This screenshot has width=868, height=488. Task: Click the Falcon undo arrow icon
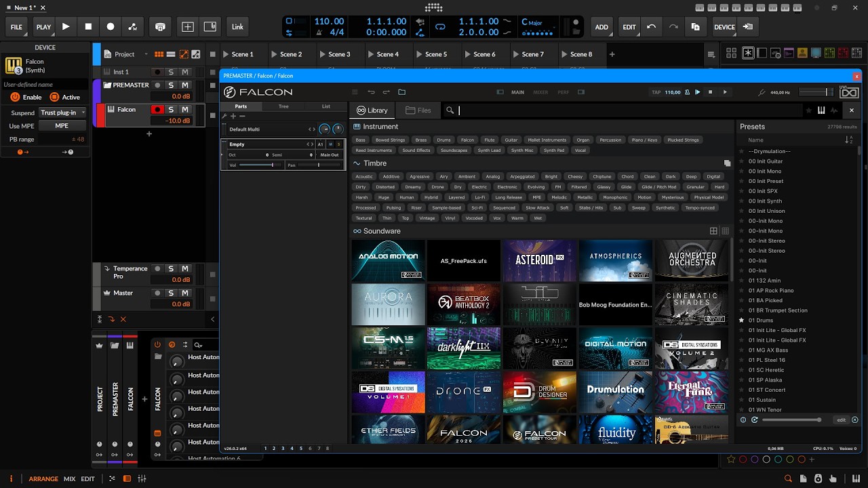371,92
